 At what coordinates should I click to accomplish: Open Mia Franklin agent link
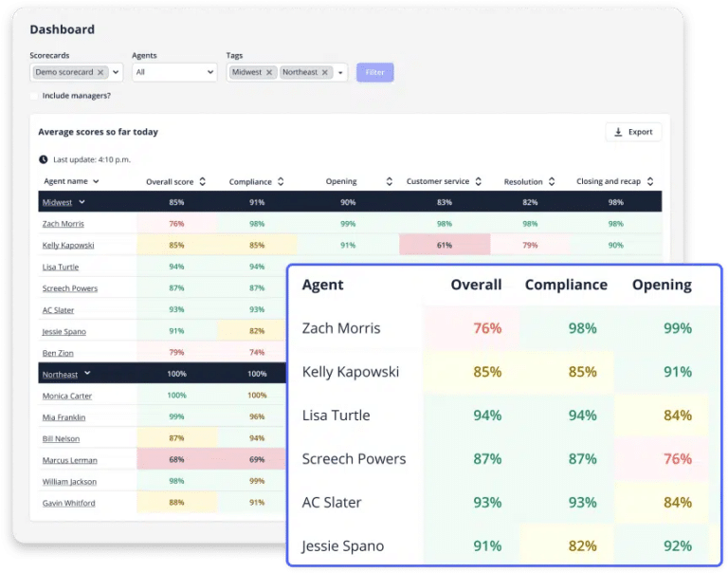tap(64, 417)
